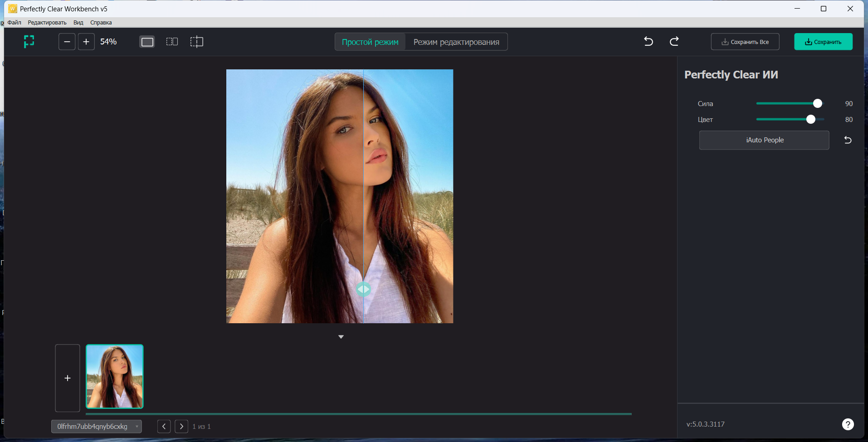
Task: Reset the iAuto People preset
Action: tap(848, 140)
